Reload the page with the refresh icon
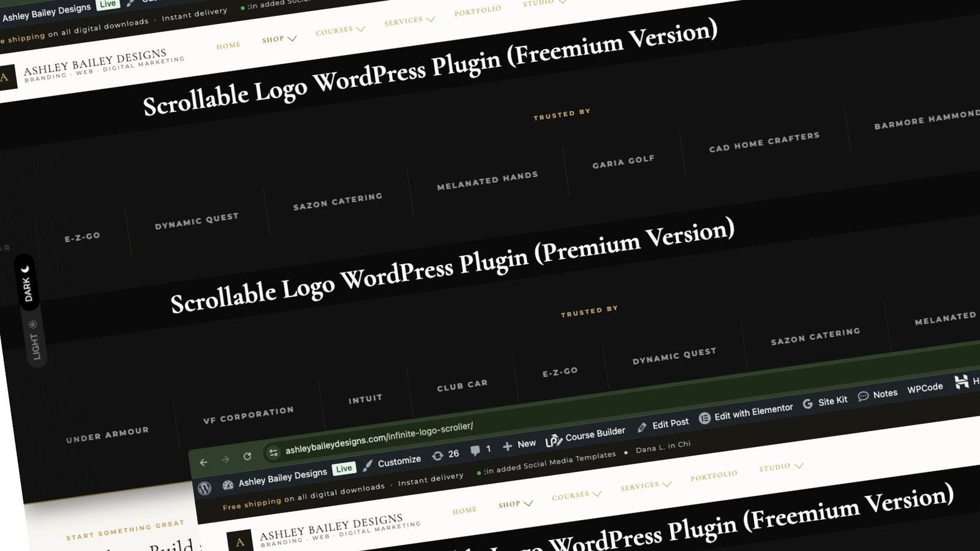The image size is (980, 551). pos(247,456)
